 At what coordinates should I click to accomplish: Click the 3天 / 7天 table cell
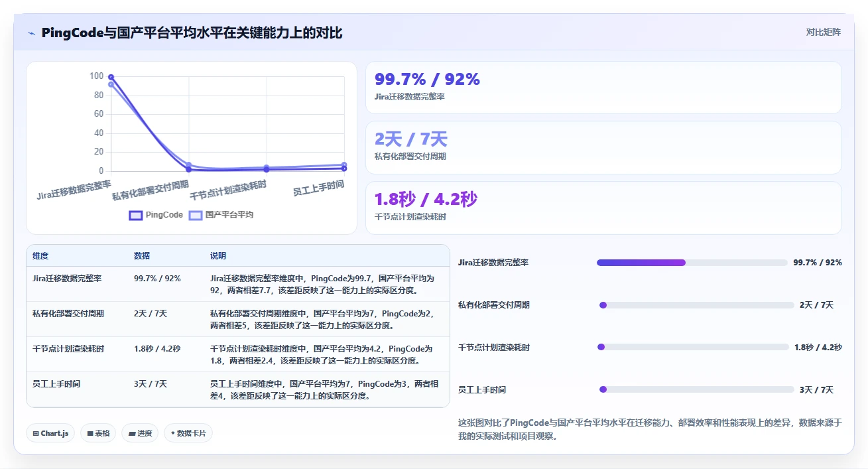pyautogui.click(x=151, y=384)
